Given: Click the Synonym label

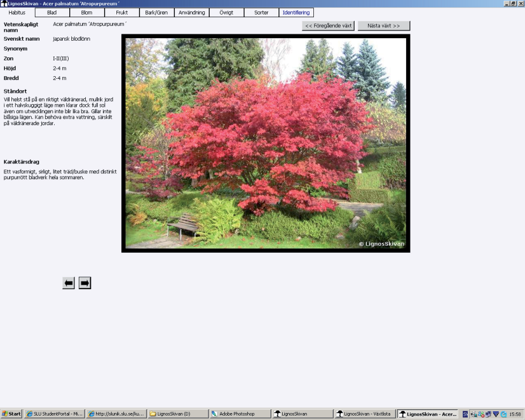Looking at the screenshot, I should click(15, 49).
